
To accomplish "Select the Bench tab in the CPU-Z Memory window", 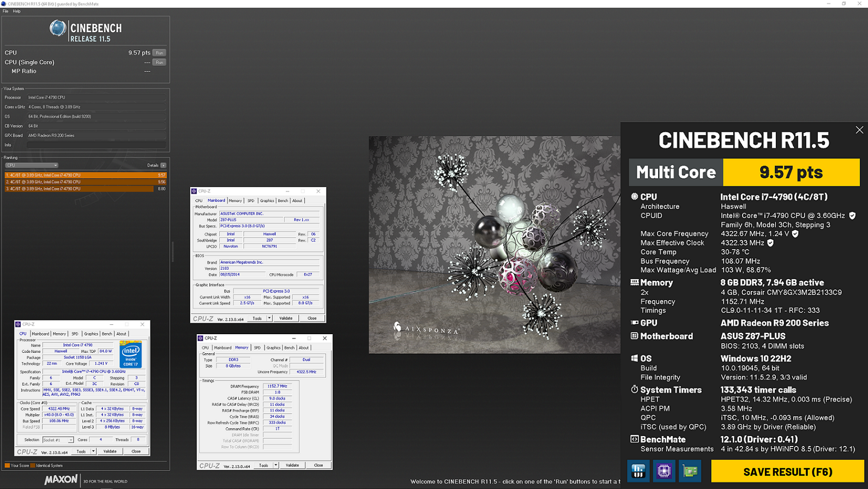I will 290,348.
